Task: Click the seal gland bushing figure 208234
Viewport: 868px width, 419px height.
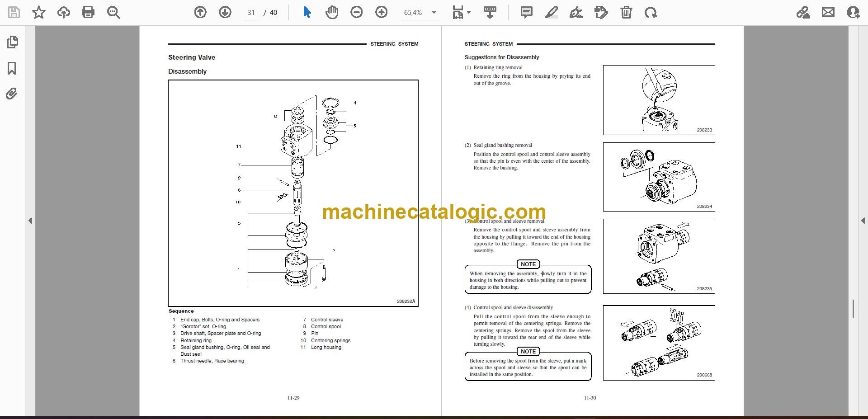Action: (x=659, y=177)
